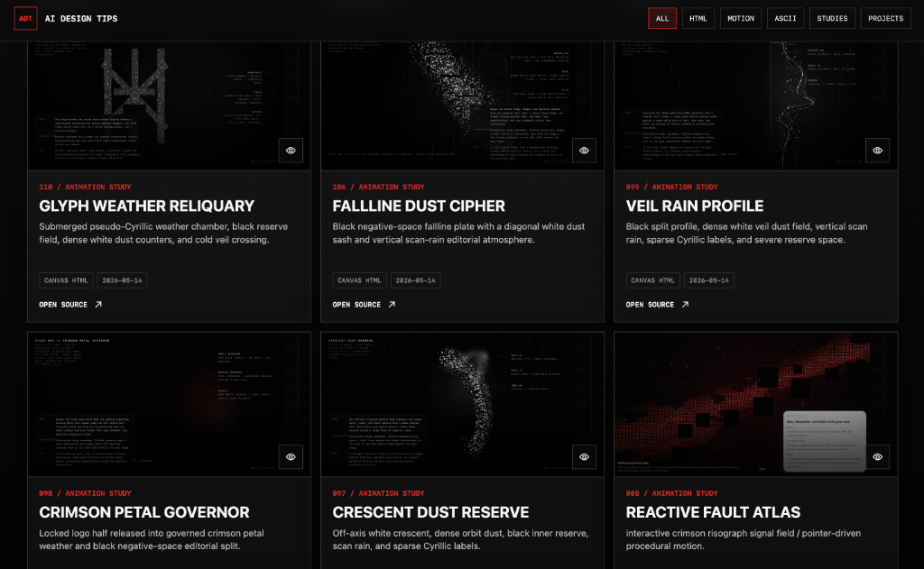Preview Crescent Dust Reserve via eye icon
The height and width of the screenshot is (569, 924).
point(584,456)
